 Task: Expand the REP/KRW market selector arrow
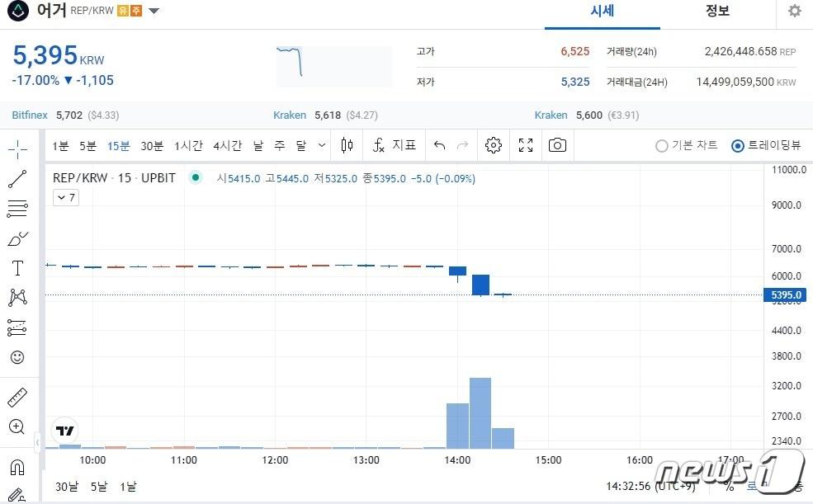154,11
